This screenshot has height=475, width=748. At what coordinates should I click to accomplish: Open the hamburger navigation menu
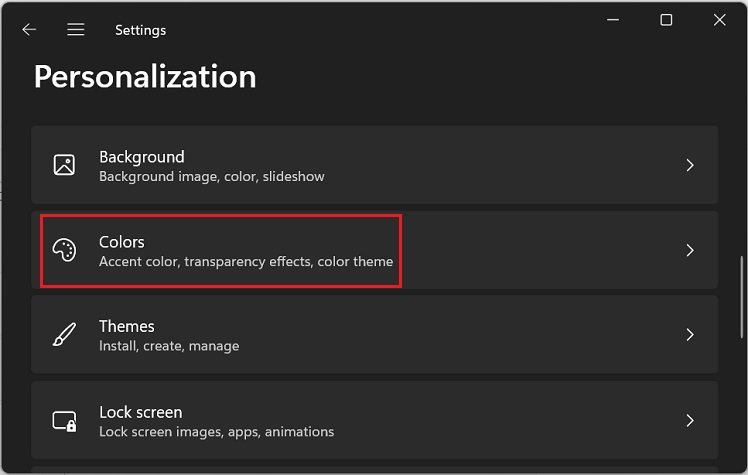point(76,30)
